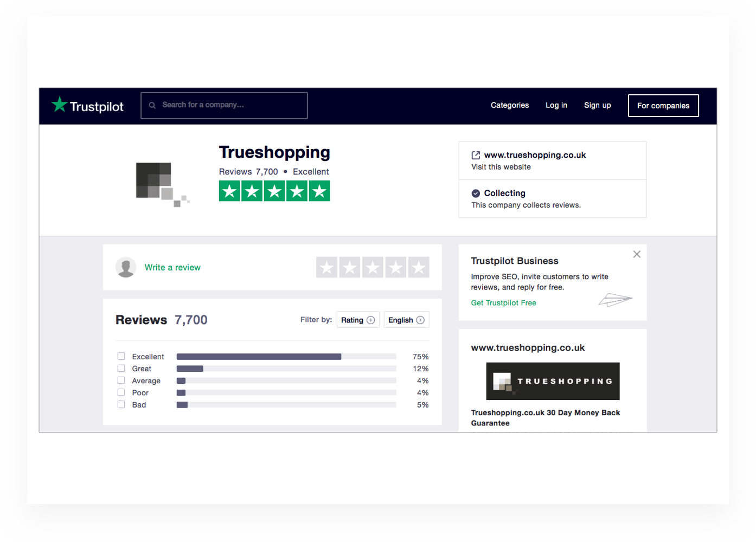The height and width of the screenshot is (542, 756).
Task: Click the Average 4% rating bar
Action: pyautogui.click(x=286, y=380)
